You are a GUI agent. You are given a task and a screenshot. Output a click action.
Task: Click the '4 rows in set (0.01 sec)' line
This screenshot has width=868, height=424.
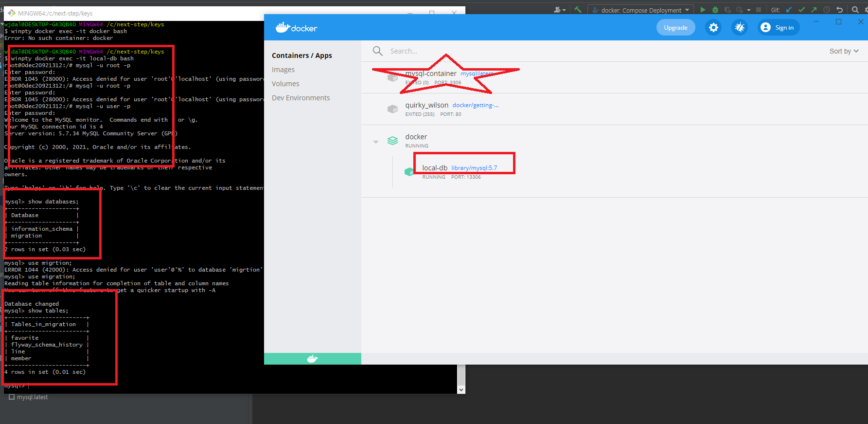click(x=45, y=372)
